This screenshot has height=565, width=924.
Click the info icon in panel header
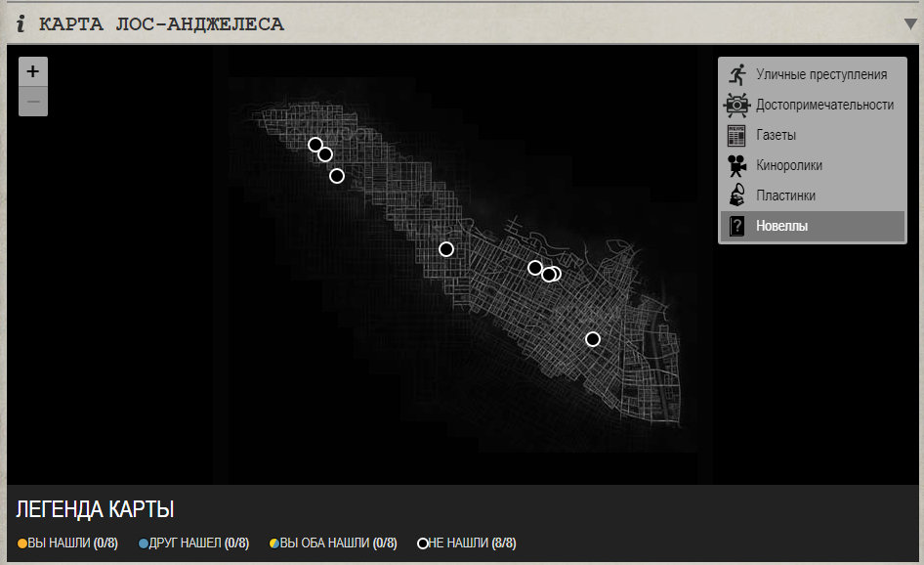(21, 23)
